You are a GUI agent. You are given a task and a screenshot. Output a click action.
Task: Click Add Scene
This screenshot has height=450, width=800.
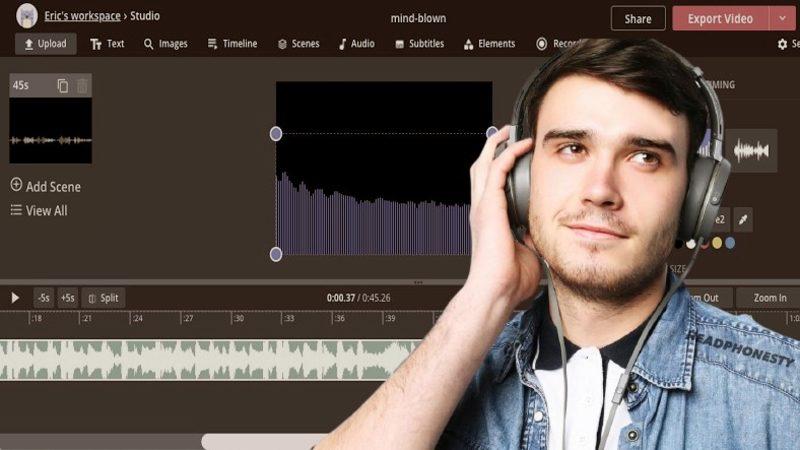[x=46, y=186]
